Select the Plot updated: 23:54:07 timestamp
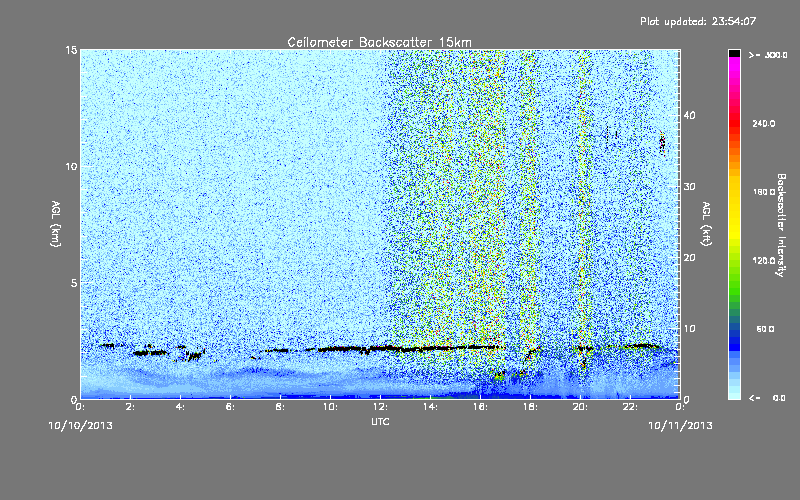 pyautogui.click(x=698, y=21)
